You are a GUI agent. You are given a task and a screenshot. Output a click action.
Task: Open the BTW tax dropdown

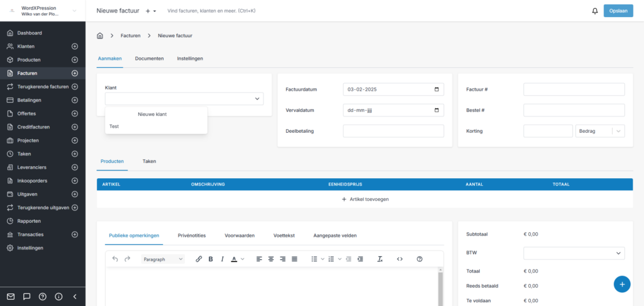pyautogui.click(x=574, y=253)
